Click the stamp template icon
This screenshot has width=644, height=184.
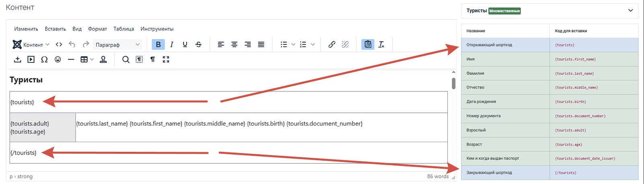coord(103,60)
